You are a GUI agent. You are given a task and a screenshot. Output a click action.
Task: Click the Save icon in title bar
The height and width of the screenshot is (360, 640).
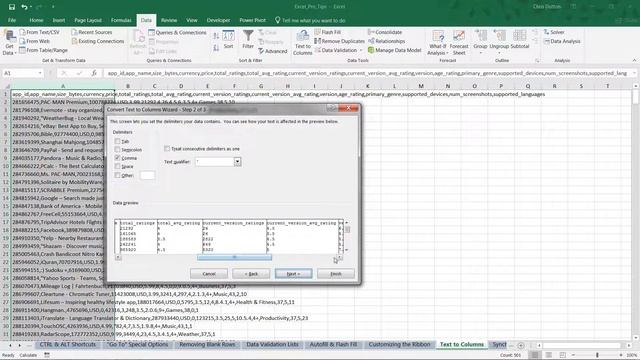click(x=11, y=7)
